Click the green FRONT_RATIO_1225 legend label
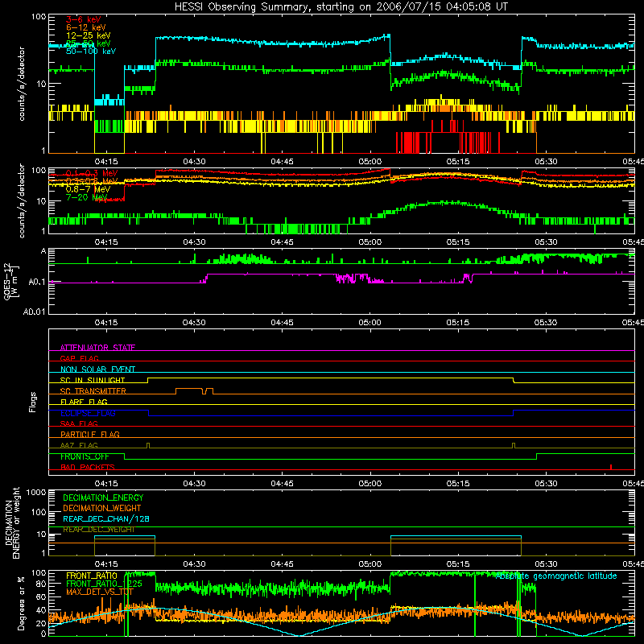 pos(104,584)
